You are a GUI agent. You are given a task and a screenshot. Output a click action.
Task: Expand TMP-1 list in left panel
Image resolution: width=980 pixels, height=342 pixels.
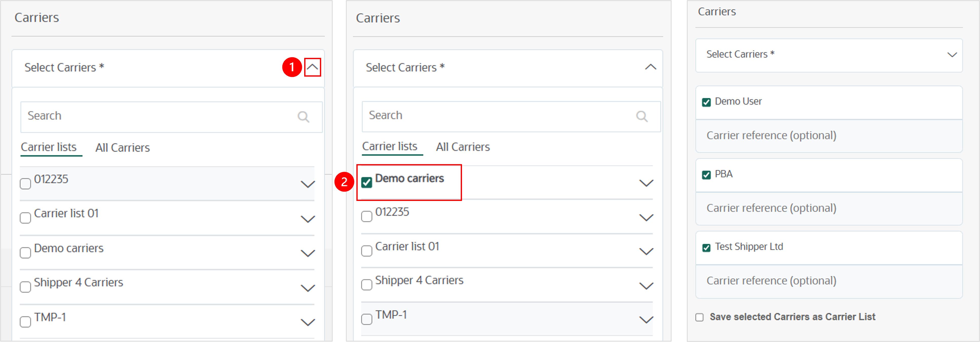tap(308, 322)
